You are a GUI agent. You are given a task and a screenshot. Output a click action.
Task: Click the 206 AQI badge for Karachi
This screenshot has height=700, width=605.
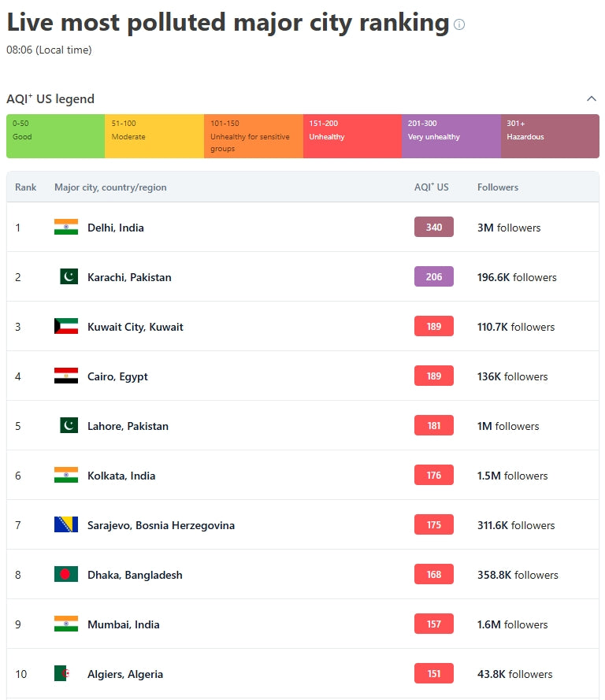pyautogui.click(x=433, y=277)
